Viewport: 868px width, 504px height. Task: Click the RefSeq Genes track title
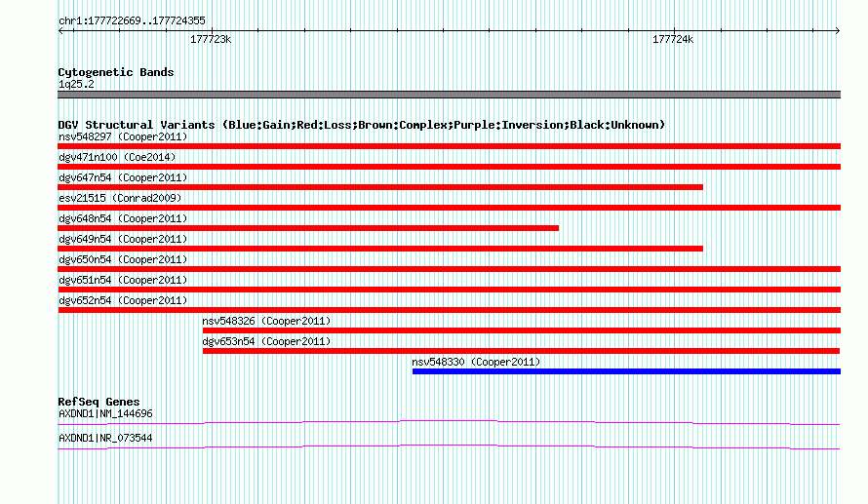point(99,402)
